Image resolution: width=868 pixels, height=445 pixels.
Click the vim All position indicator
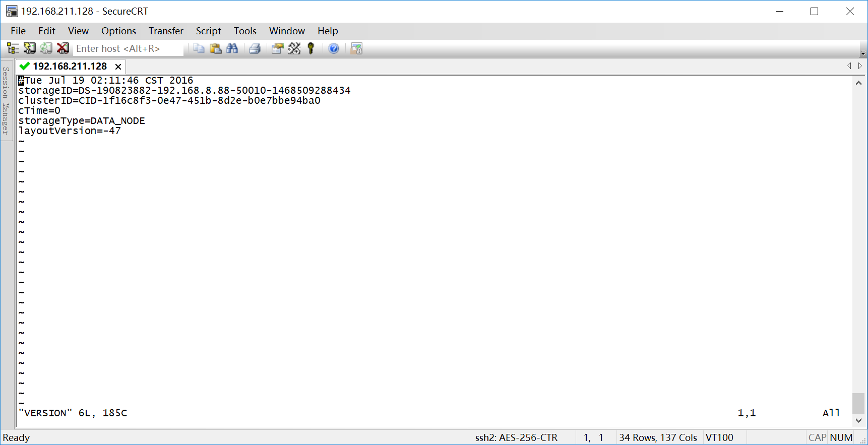tap(831, 413)
